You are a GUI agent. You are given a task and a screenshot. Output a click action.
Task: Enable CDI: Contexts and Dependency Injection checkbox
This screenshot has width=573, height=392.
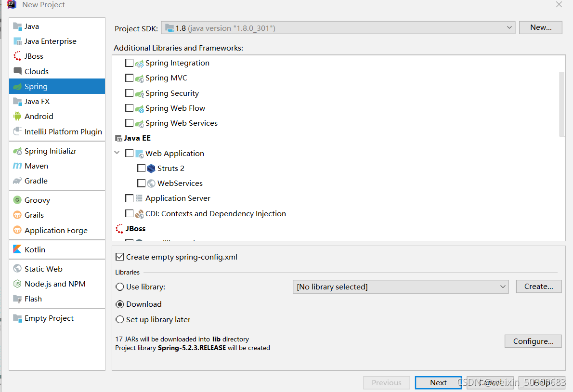coord(130,213)
